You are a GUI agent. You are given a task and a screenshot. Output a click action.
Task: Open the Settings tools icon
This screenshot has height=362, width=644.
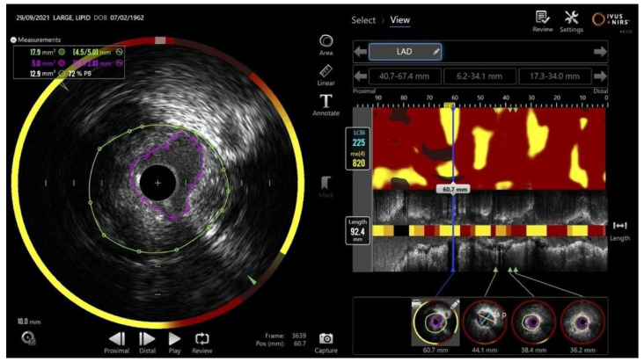tap(571, 22)
